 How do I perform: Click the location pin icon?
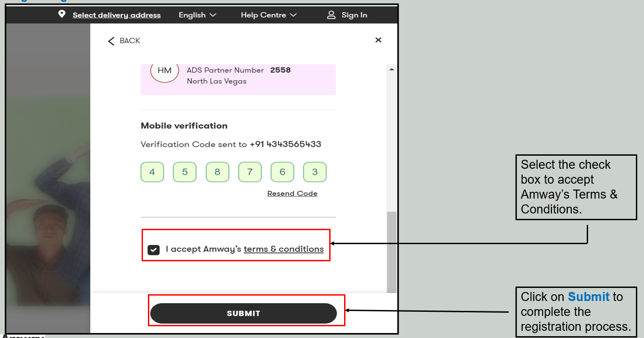[62, 14]
